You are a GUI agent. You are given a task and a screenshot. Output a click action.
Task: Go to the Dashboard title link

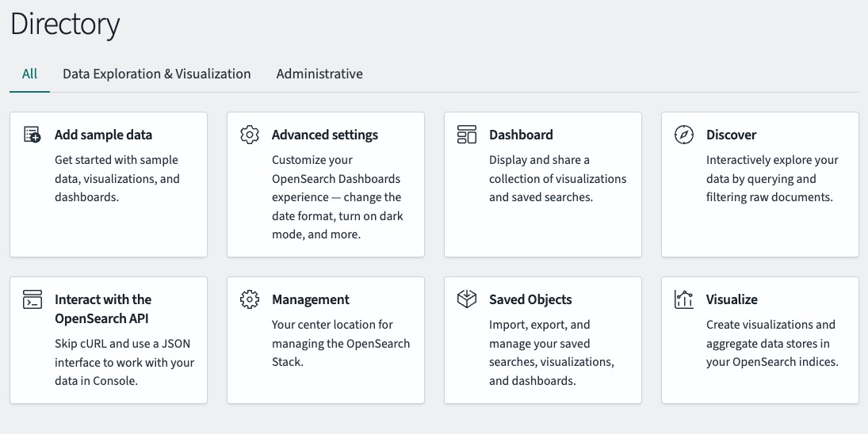click(521, 135)
